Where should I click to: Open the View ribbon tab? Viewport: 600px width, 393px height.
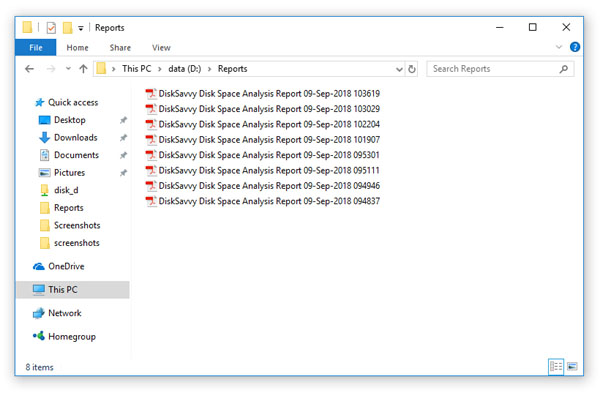[161, 47]
